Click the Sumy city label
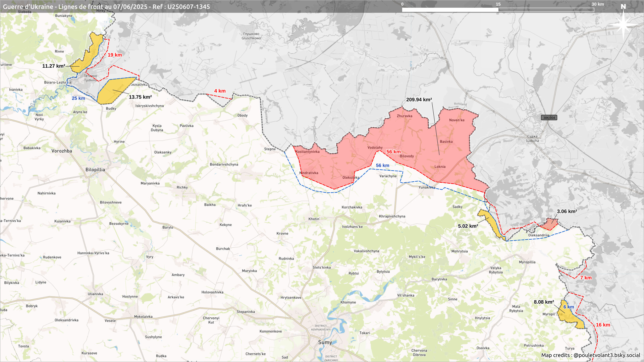Image resolution: width=644 pixels, height=362 pixels. (325, 342)
